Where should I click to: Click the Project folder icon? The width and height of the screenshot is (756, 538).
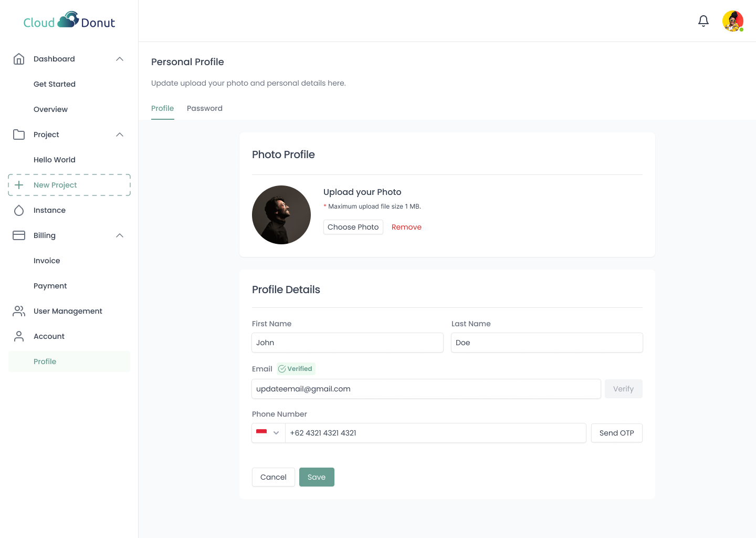click(x=19, y=134)
